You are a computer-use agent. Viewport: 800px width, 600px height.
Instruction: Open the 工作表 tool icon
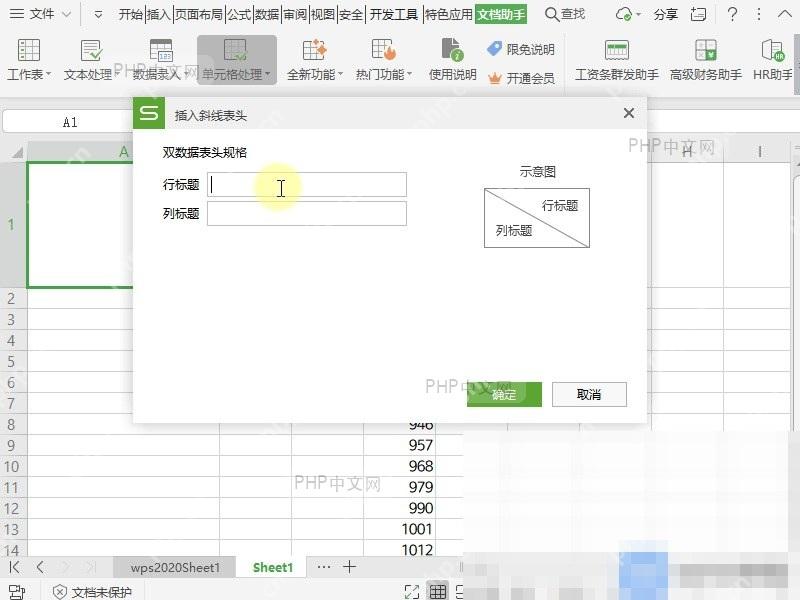coord(29,51)
